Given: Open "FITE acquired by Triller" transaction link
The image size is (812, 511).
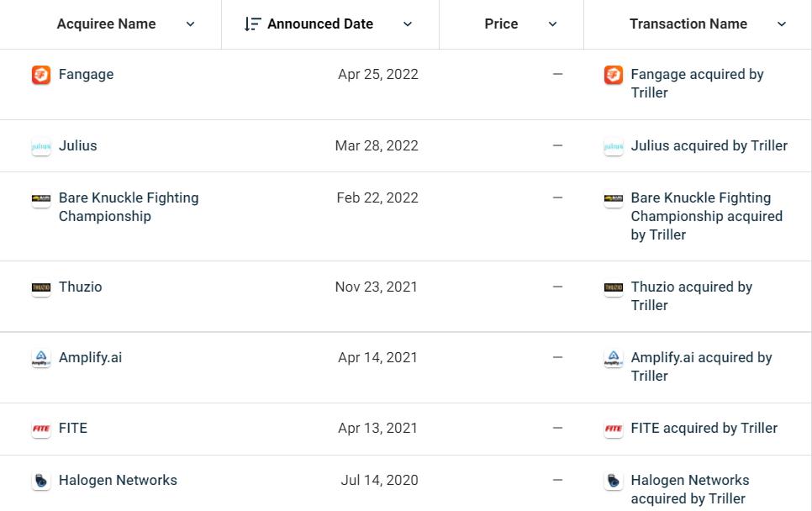Looking at the screenshot, I should tap(704, 428).
